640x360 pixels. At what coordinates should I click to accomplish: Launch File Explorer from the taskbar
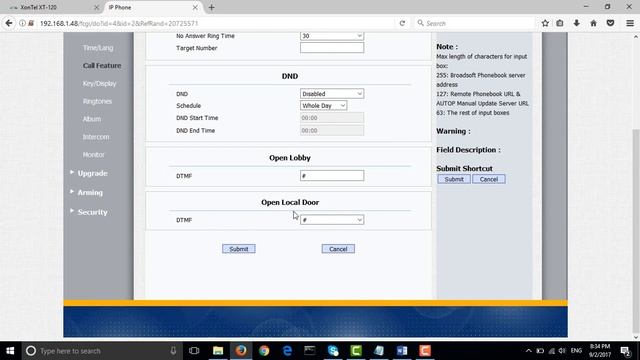tap(218, 351)
